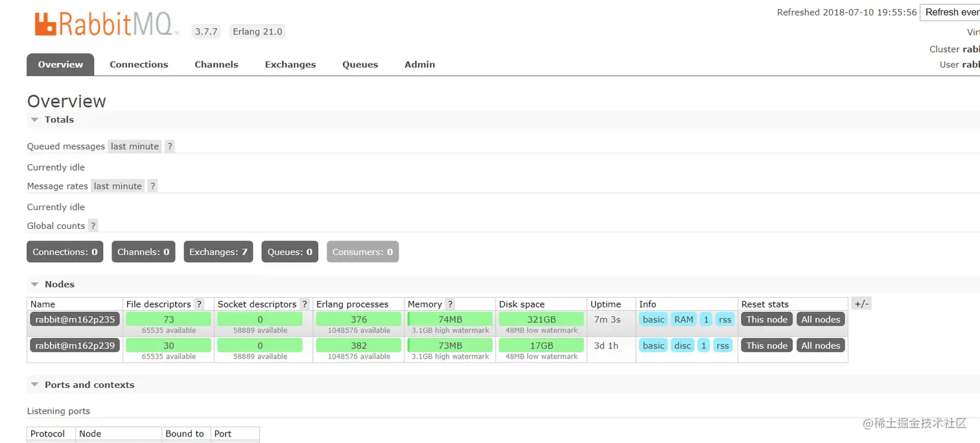The width and height of the screenshot is (980, 443).
Task: Click the Listening ports heading
Action: pyautogui.click(x=58, y=411)
